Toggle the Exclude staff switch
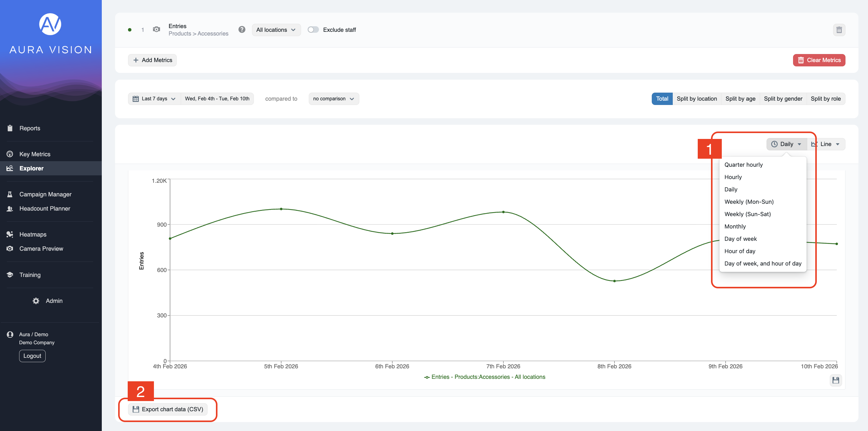 [313, 30]
